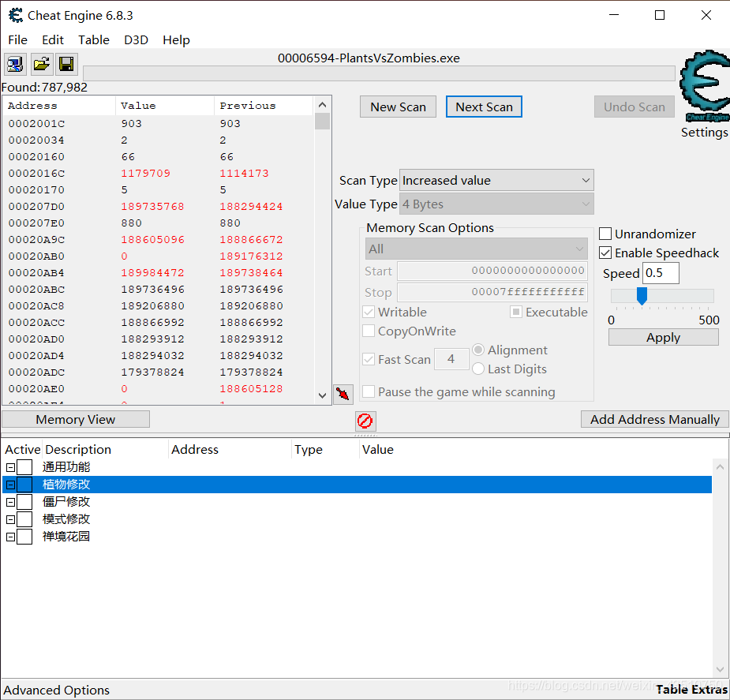Click the speedhack Apply button
730x700 pixels.
[663, 338]
